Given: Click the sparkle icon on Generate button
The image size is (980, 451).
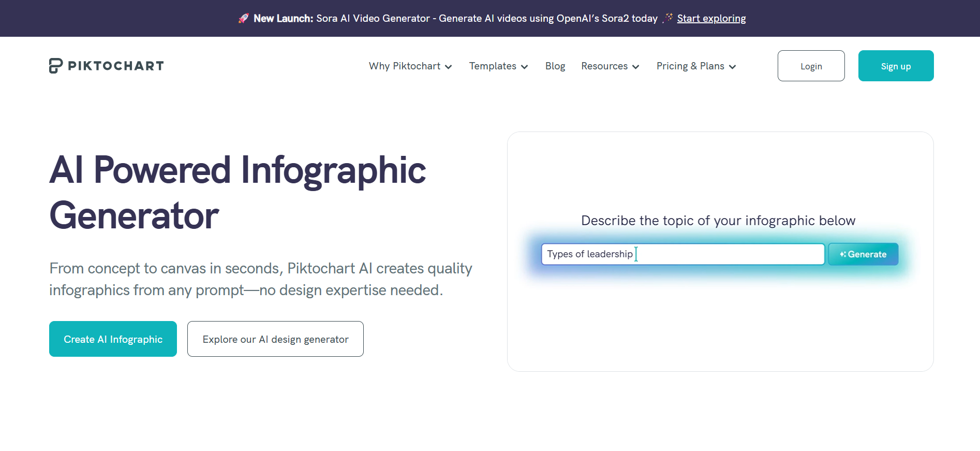Looking at the screenshot, I should coord(842,254).
